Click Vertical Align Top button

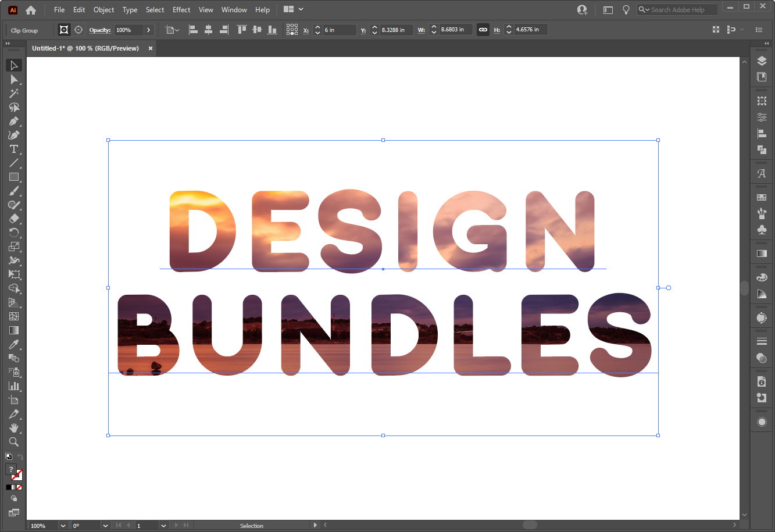coord(242,30)
